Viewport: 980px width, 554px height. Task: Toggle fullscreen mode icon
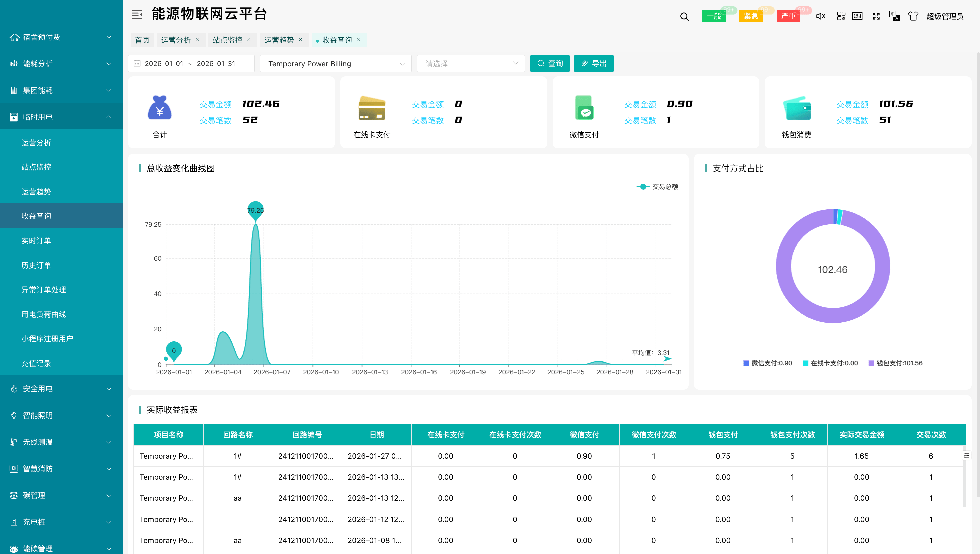pyautogui.click(x=876, y=16)
